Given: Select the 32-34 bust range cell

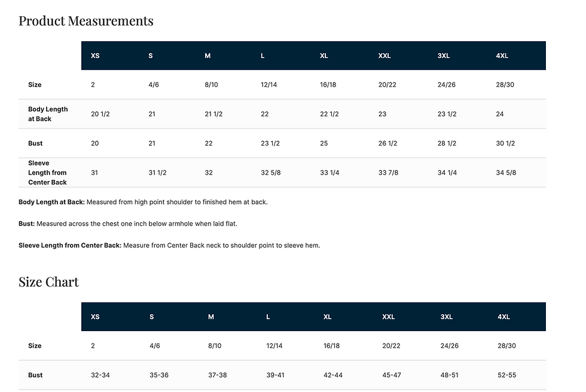Looking at the screenshot, I should (x=100, y=375).
